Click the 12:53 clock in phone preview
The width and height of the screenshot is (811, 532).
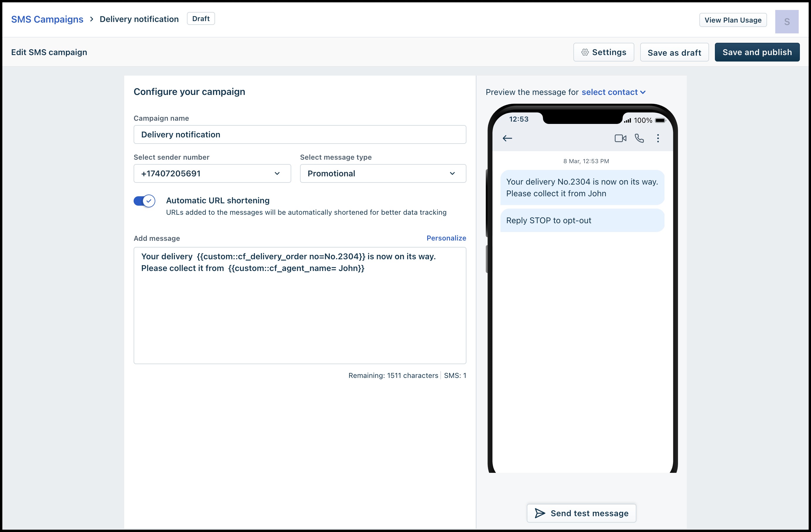tap(519, 119)
